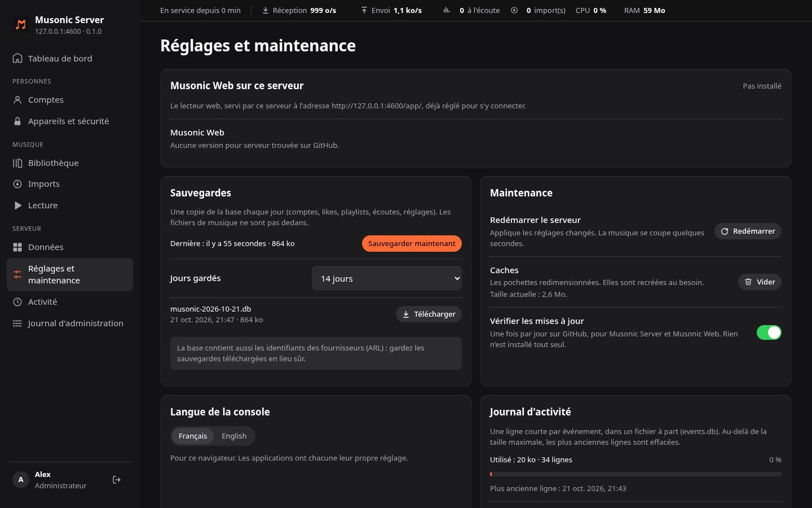Viewport: 812px width, 508px height.
Task: Click the Imports download-circle icon
Action: tap(17, 184)
